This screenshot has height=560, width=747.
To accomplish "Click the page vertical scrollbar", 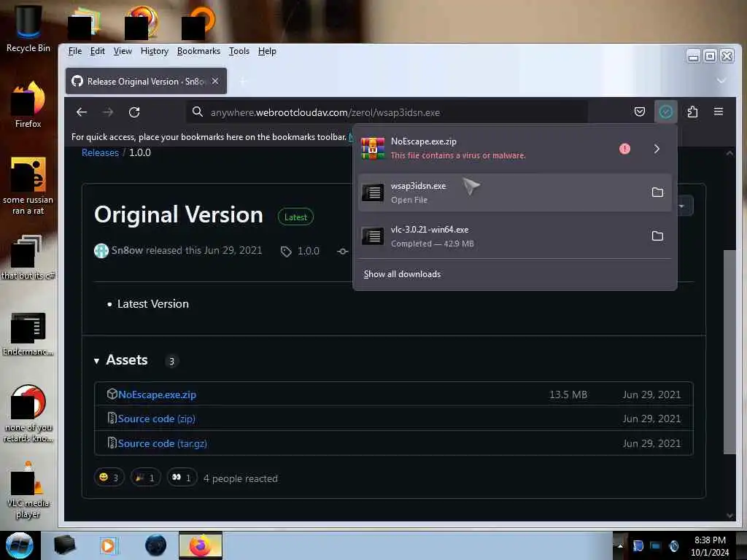I will click(729, 352).
